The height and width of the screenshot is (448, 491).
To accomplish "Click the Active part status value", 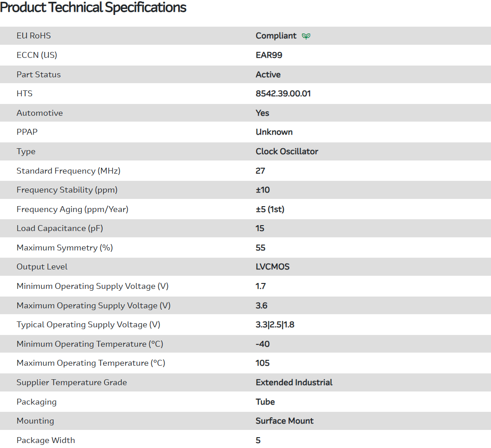I will [x=268, y=75].
